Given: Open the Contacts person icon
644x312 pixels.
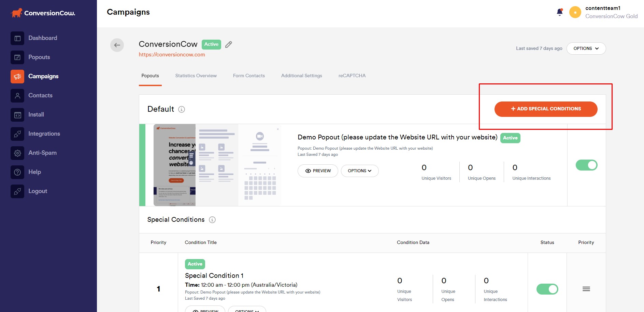Looking at the screenshot, I should click(x=17, y=96).
